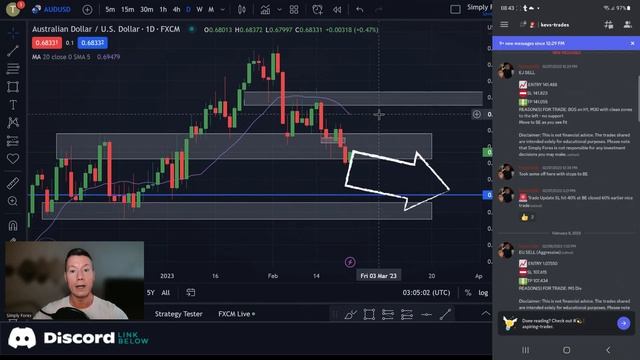This screenshot has width=640, height=360.
Task: Click the blue buy price 0.68332 button
Action: [x=92, y=43]
